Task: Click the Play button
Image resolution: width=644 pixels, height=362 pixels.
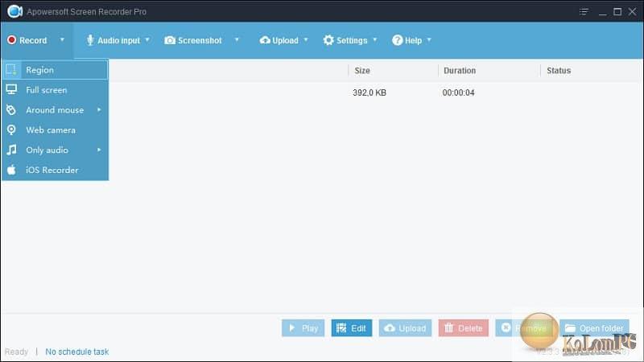Action: point(303,328)
